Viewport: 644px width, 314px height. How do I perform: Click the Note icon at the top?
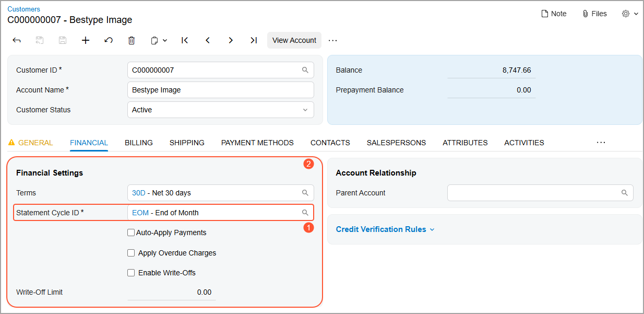[x=553, y=14]
